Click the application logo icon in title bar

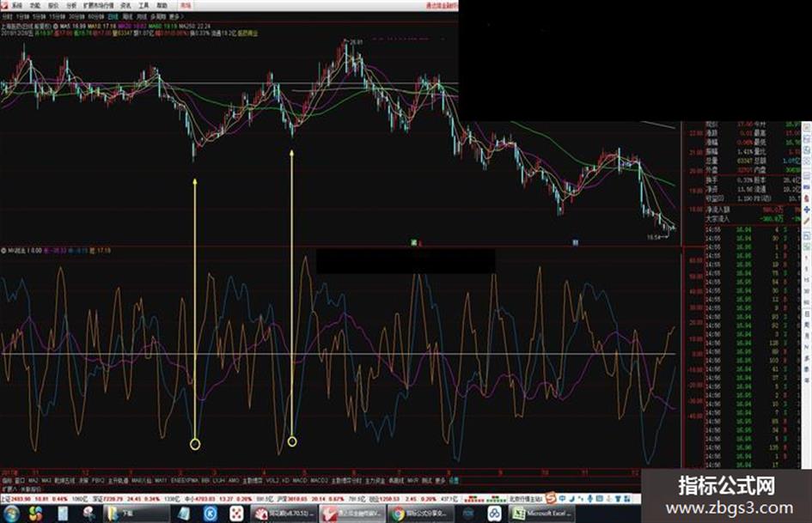[4, 6]
